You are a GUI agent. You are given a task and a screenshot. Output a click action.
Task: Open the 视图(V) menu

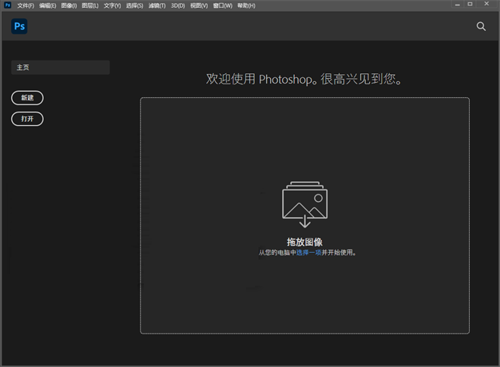[199, 6]
